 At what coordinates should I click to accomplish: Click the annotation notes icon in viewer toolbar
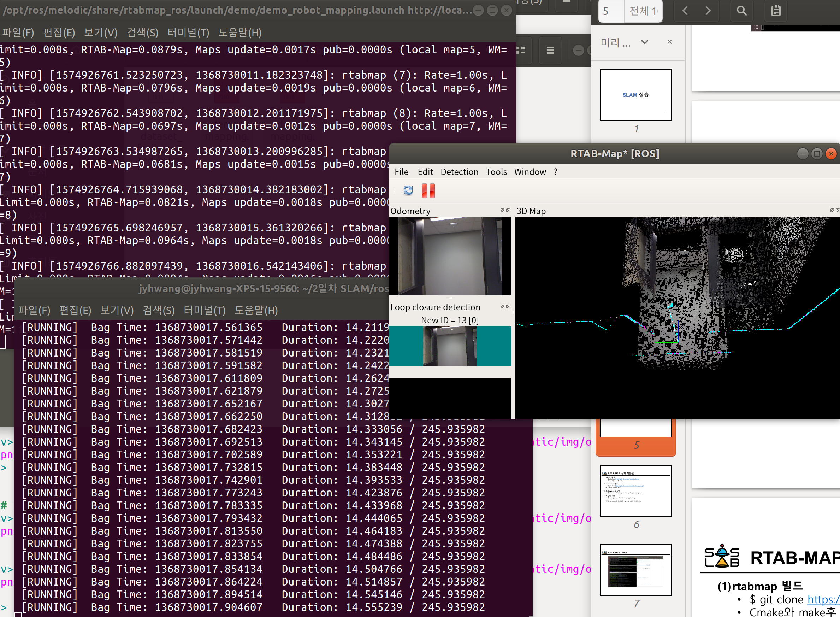coord(776,11)
